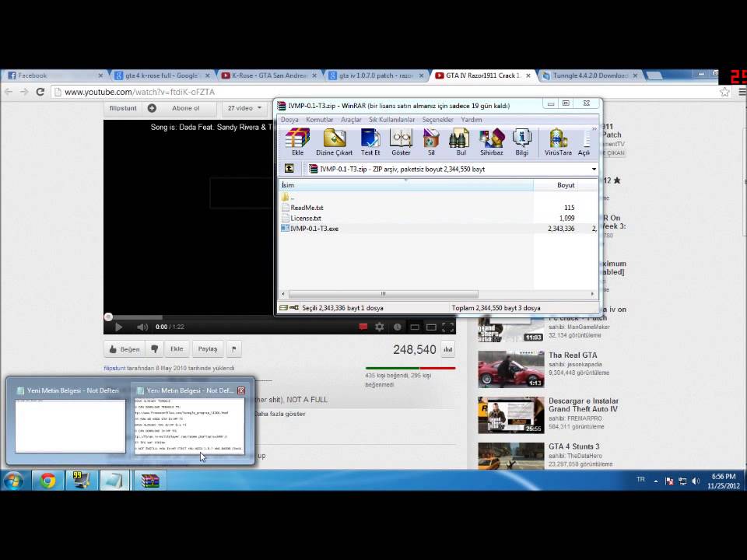Toggle annotations with red speech icon
Viewport: 747px width, 560px height.
(x=363, y=327)
